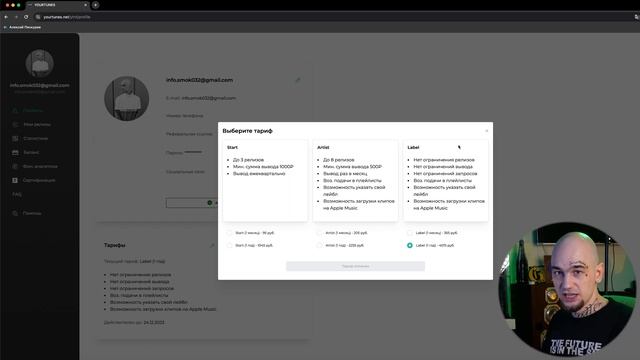The width and height of the screenshot is (640, 360).
Task: Close the 'Выберите тариф' dialog
Action: pos(487,131)
